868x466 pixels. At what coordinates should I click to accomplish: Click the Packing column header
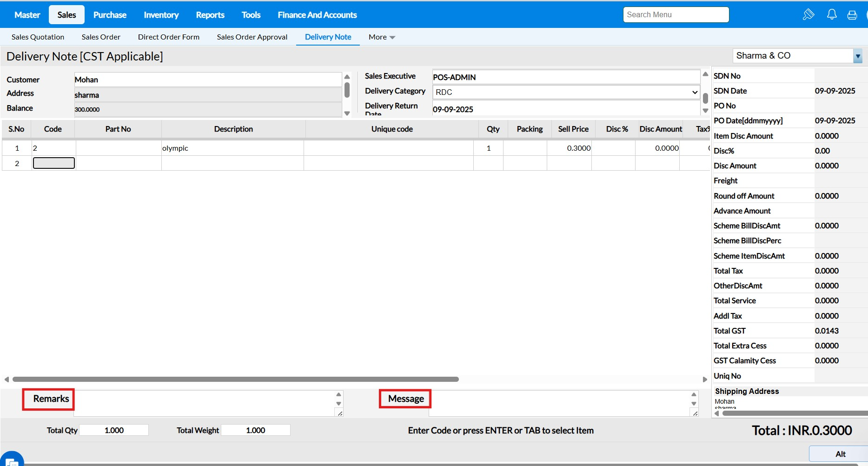tap(530, 129)
